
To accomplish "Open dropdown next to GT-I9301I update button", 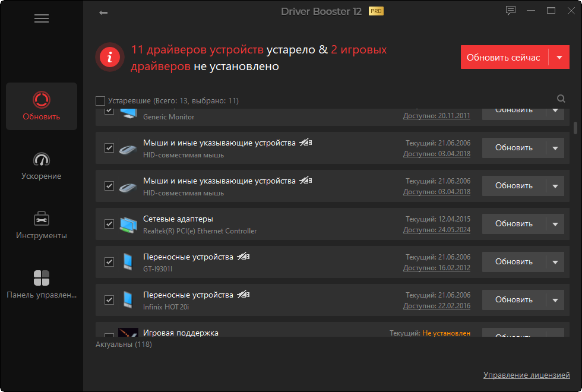I will (x=555, y=262).
